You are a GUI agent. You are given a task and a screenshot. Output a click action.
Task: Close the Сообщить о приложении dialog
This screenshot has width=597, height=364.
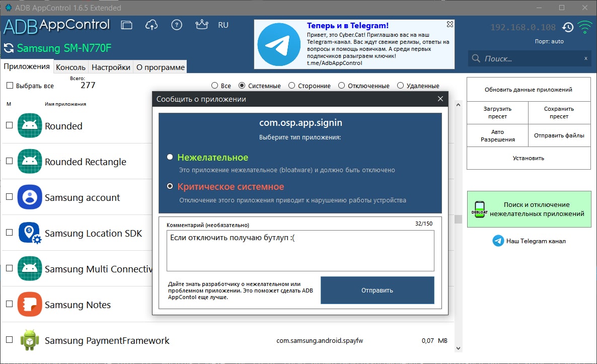440,99
